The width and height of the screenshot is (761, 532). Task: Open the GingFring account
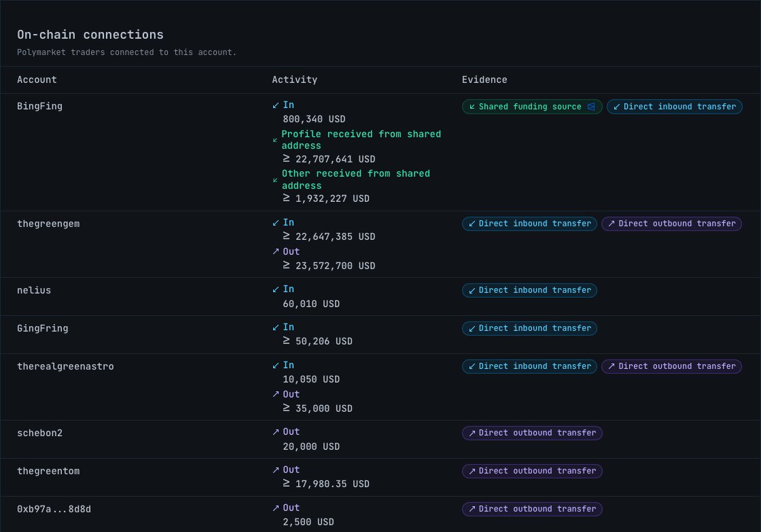[43, 329]
